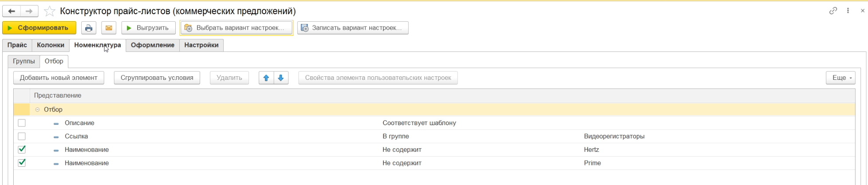The image size is (868, 185).
Task: Click the Соответствует шаблону condition cell
Action: (x=419, y=123)
